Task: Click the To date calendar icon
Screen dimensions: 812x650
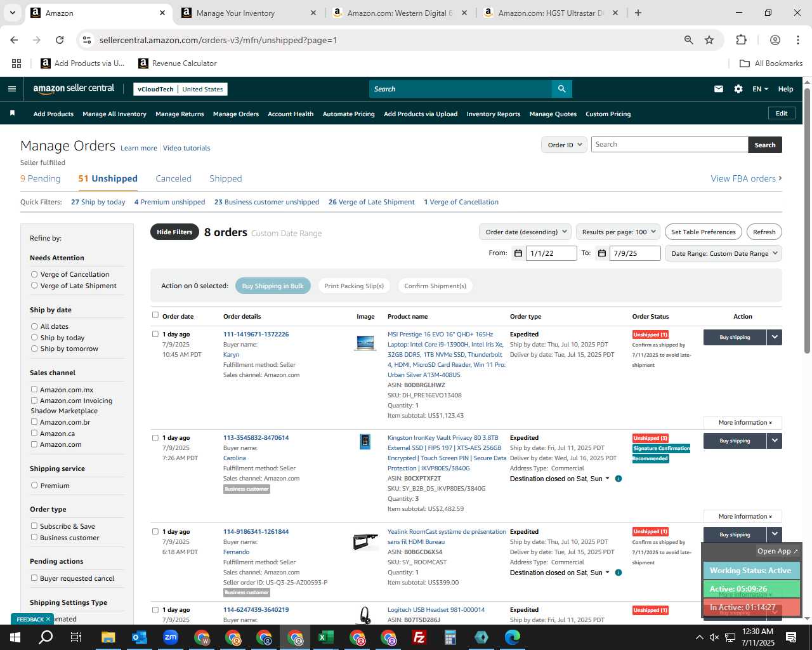Action: [x=601, y=253]
